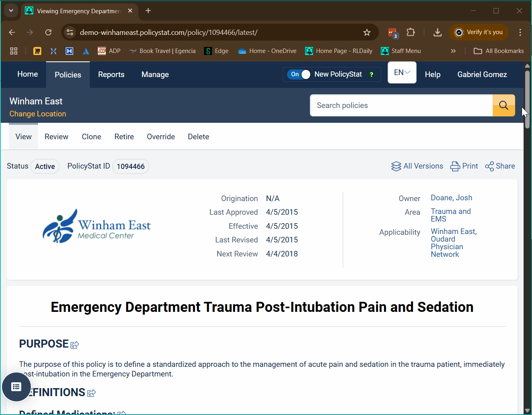The width and height of the screenshot is (532, 415).
Task: Show more bookmarks with the chevron
Action: pyautogui.click(x=453, y=51)
